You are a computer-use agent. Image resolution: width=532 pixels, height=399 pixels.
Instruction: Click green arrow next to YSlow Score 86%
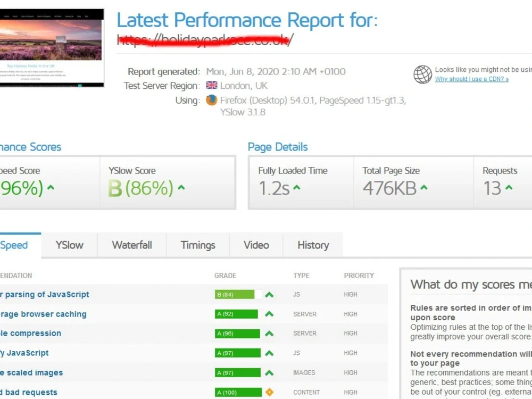point(181,187)
